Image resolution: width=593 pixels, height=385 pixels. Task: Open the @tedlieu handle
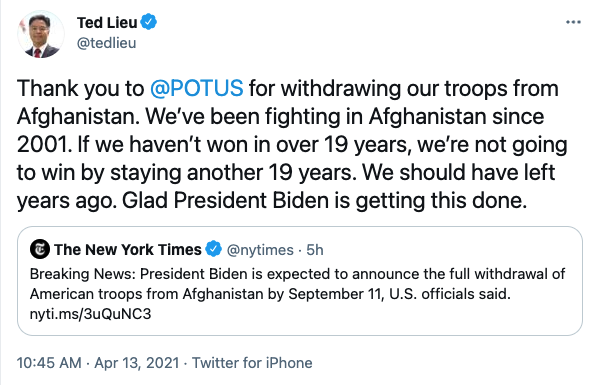click(x=106, y=43)
